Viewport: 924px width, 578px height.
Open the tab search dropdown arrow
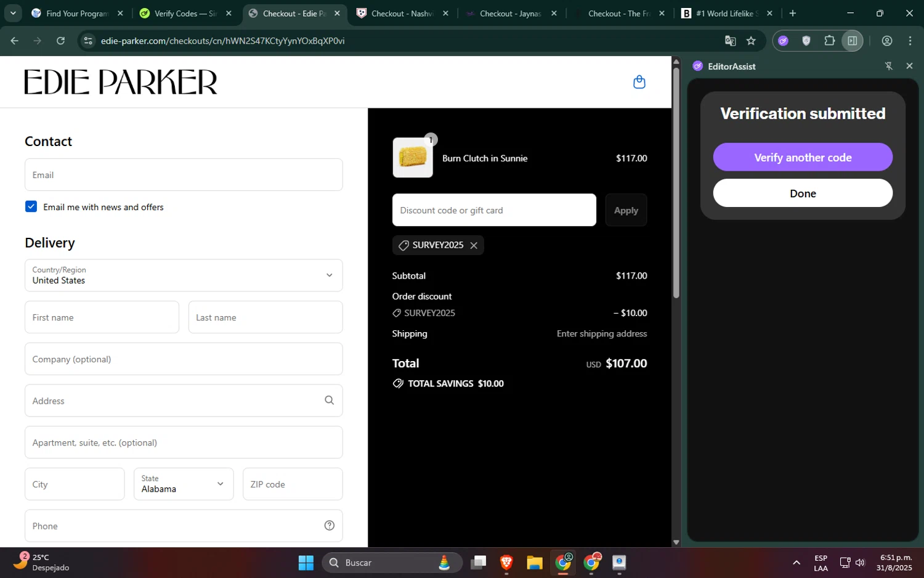pos(13,13)
